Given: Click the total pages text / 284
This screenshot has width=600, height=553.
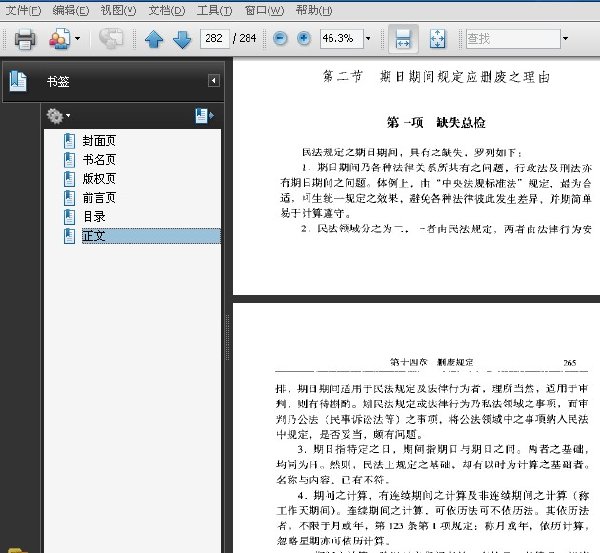Looking at the screenshot, I should coord(245,38).
